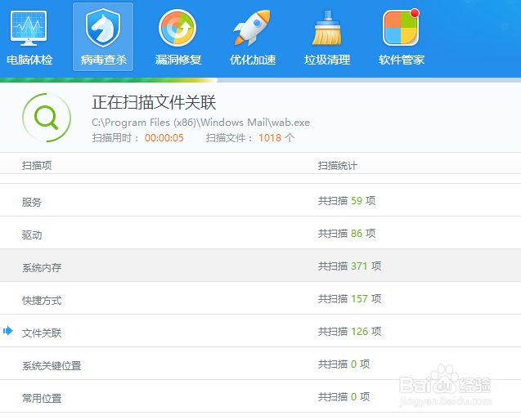This screenshot has height=420, width=521.
Task: Select the 常用位置 scan row
Action: tap(260, 396)
